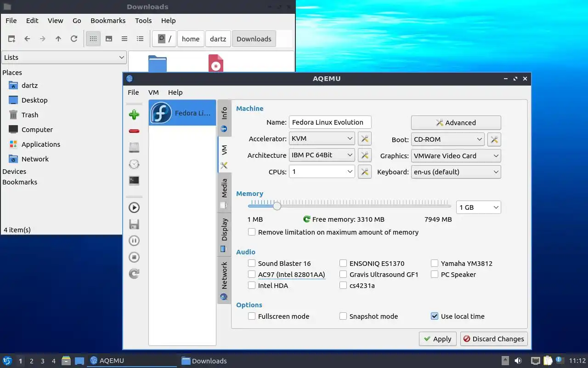Click the home path button in Downloads

coord(191,39)
